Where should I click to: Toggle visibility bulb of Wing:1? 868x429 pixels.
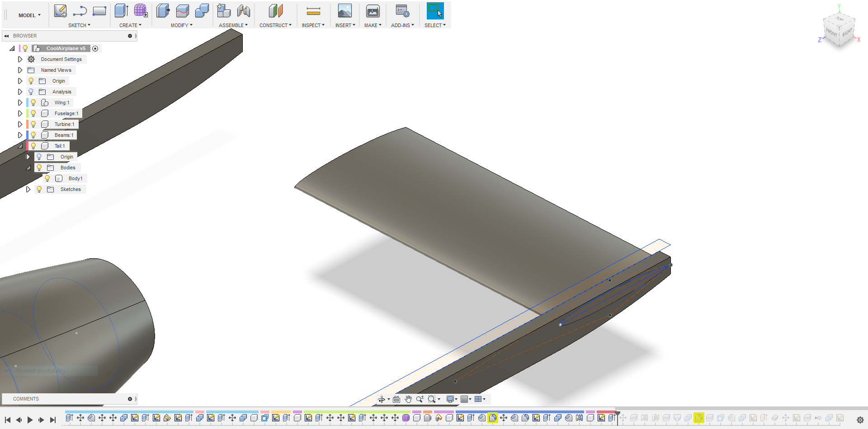[33, 103]
